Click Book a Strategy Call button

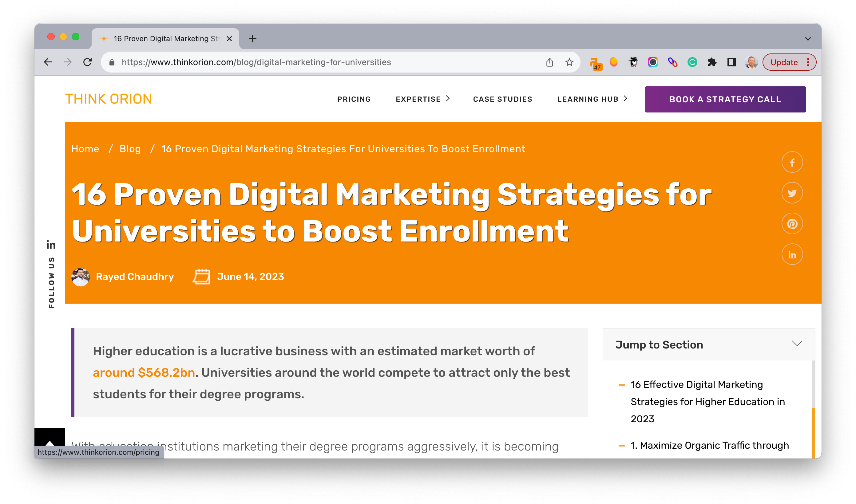[x=725, y=99]
